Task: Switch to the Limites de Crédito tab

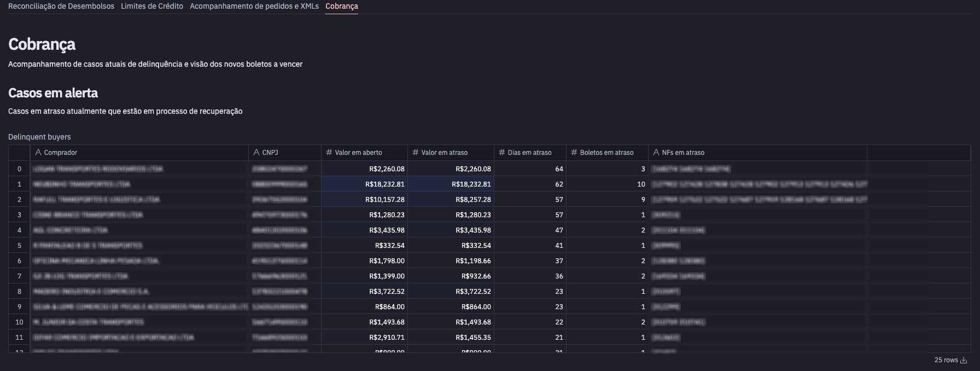Action: click(152, 6)
